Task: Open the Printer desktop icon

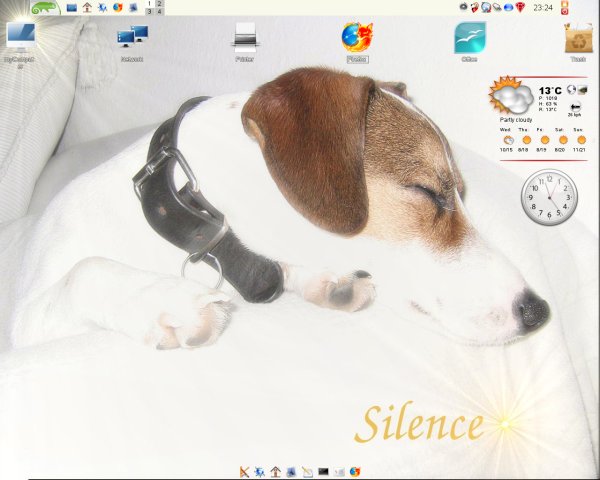Action: (245, 37)
